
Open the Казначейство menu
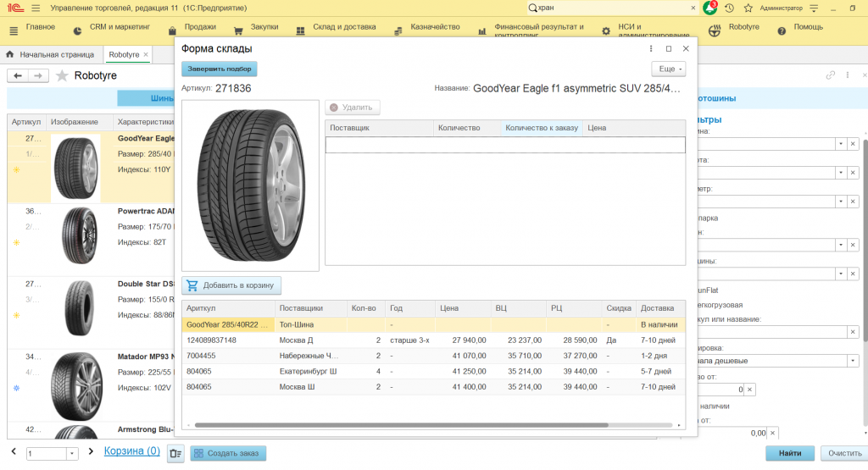pos(435,26)
